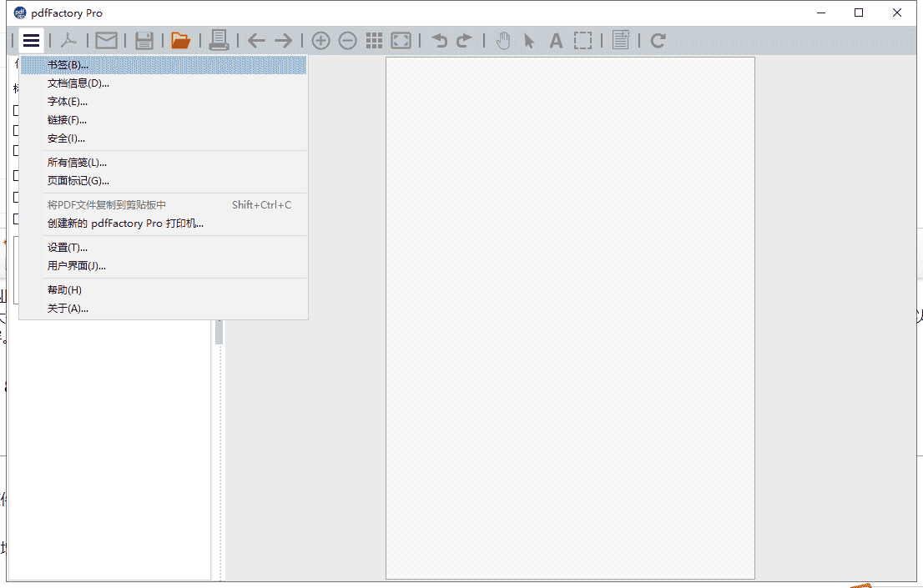Click the hamburger main menu button
Viewport: 923px width, 588px height.
(x=32, y=40)
